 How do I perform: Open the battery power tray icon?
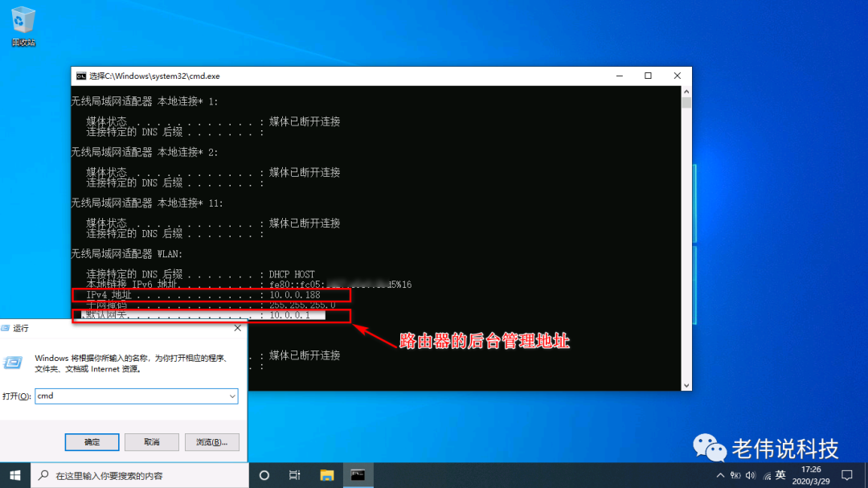[735, 475]
